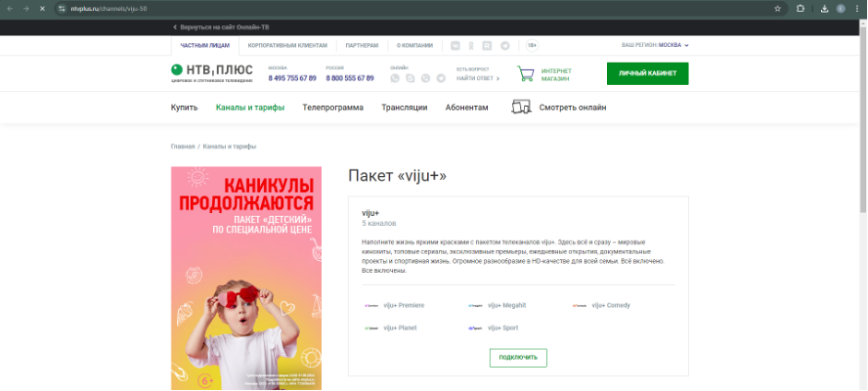
Task: Click the Главная breadcrumb
Action: 183,147
